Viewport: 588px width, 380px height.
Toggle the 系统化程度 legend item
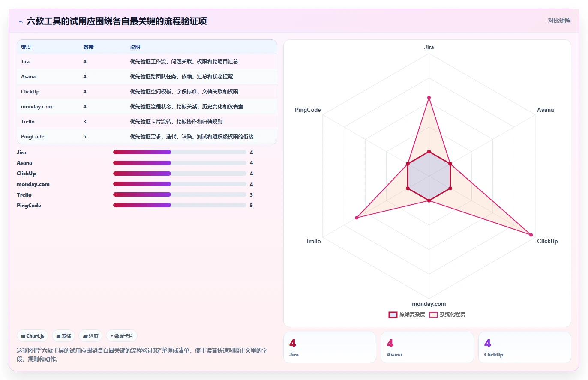[x=447, y=314]
